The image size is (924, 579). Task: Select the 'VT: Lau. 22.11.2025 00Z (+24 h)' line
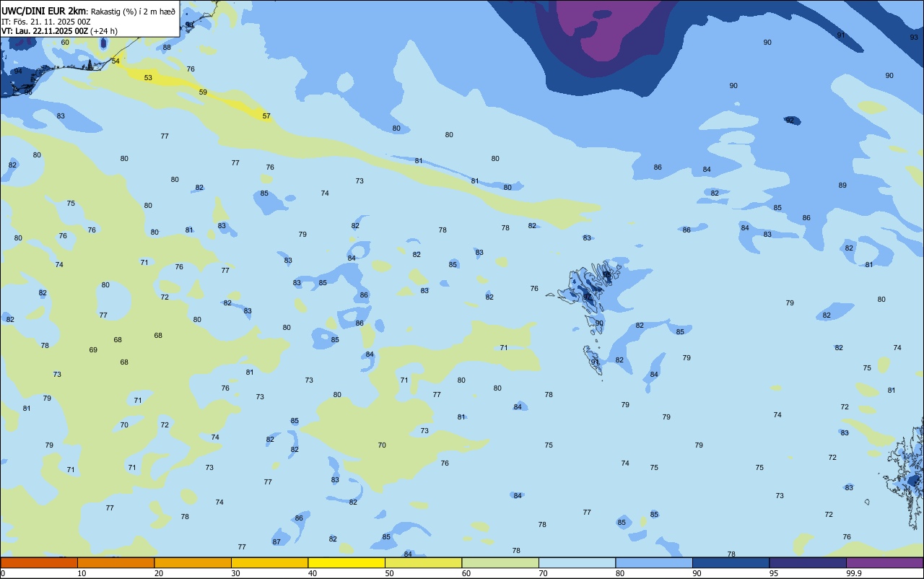tap(59, 31)
